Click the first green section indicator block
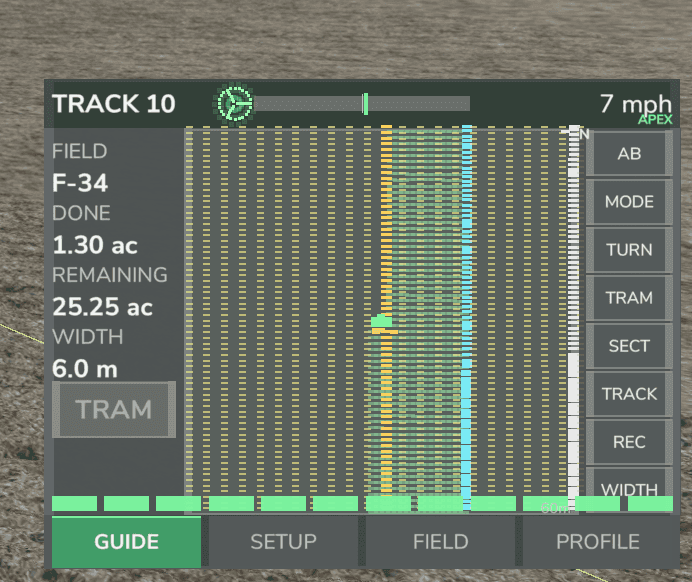 click(75, 503)
